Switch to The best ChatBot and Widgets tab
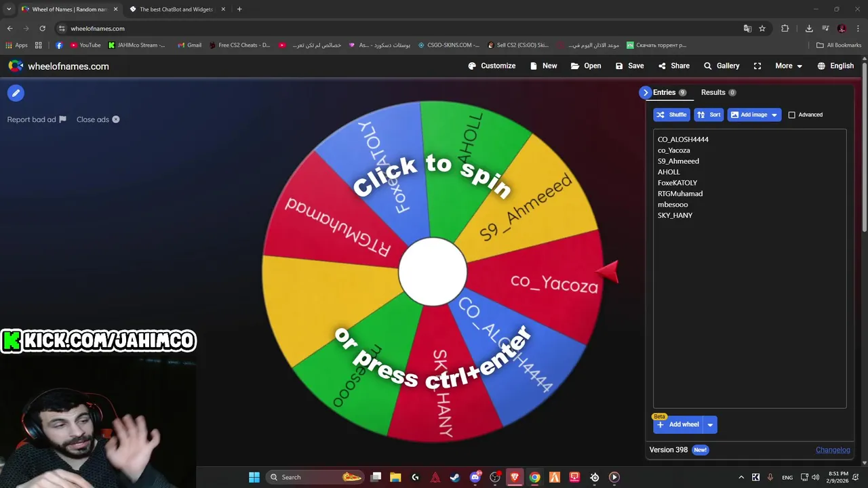 (x=176, y=9)
